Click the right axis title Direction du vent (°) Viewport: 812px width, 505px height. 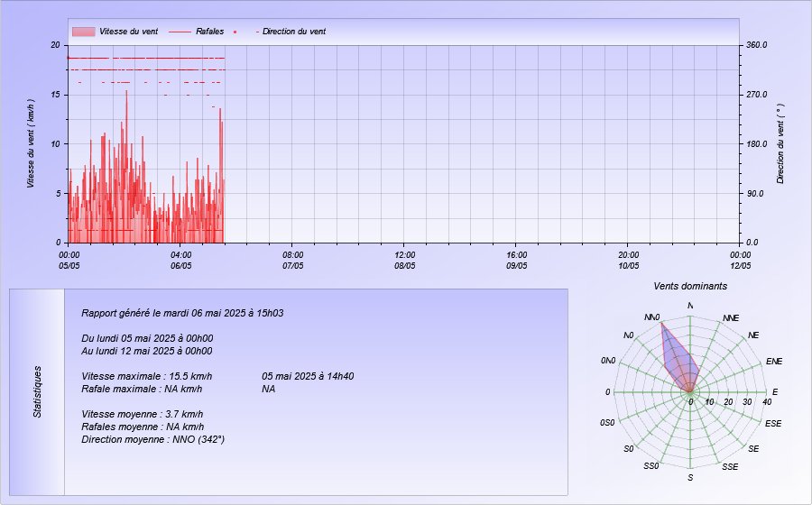[780, 143]
